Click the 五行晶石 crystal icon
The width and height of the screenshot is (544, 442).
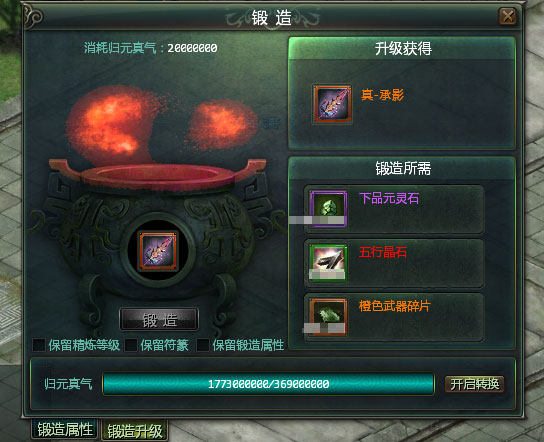coord(328,262)
